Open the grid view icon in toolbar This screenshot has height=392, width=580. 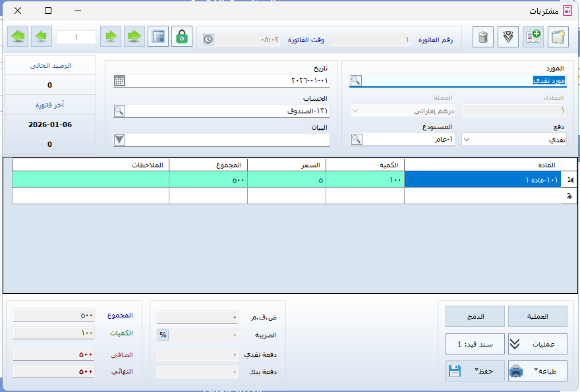click(158, 37)
